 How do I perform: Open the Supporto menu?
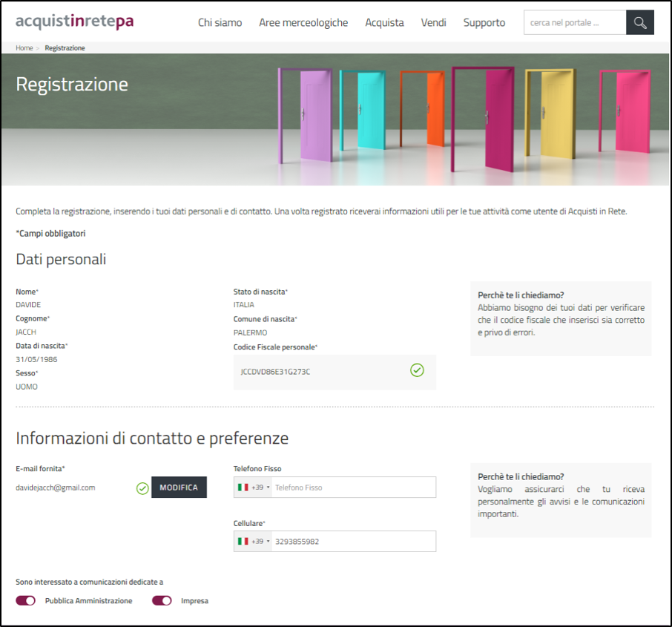click(484, 22)
